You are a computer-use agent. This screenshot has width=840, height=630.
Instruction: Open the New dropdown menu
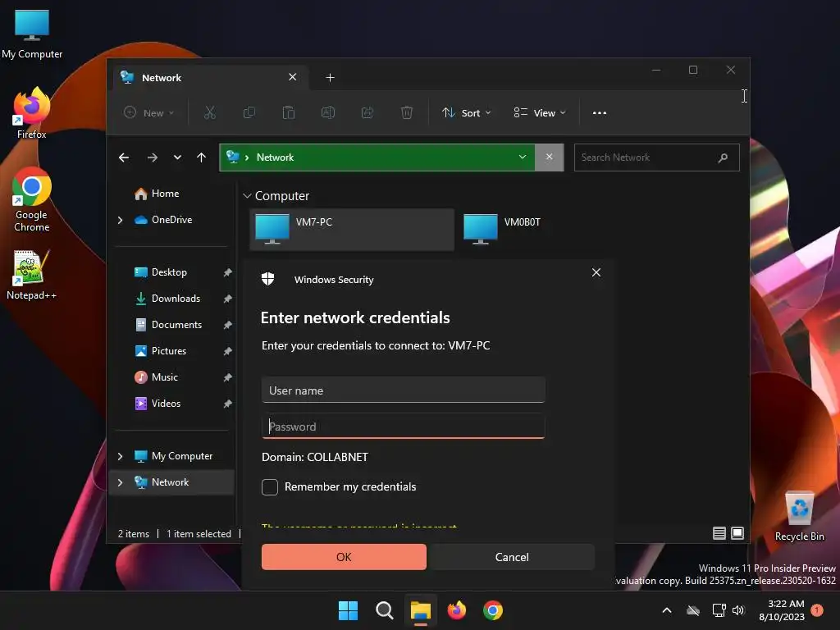tap(149, 113)
